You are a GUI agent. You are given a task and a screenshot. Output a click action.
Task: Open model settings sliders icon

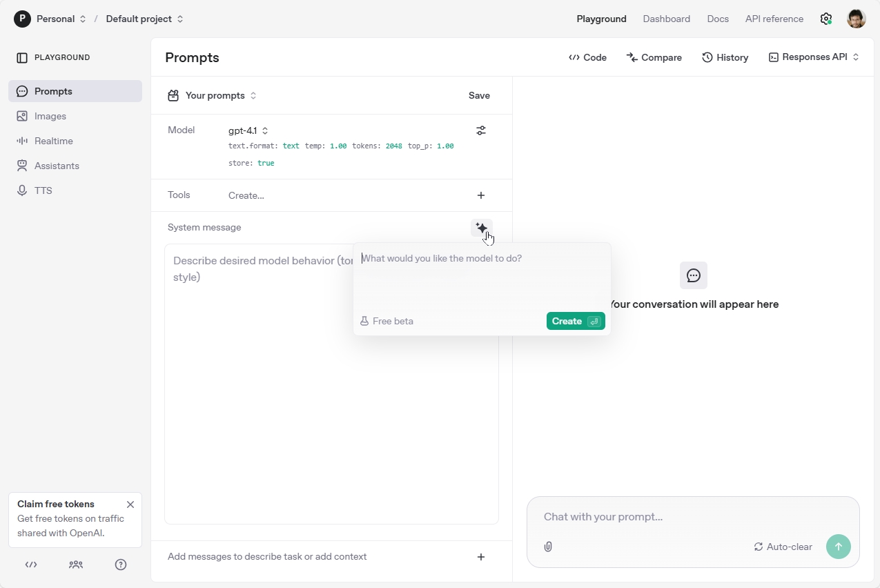pyautogui.click(x=481, y=130)
